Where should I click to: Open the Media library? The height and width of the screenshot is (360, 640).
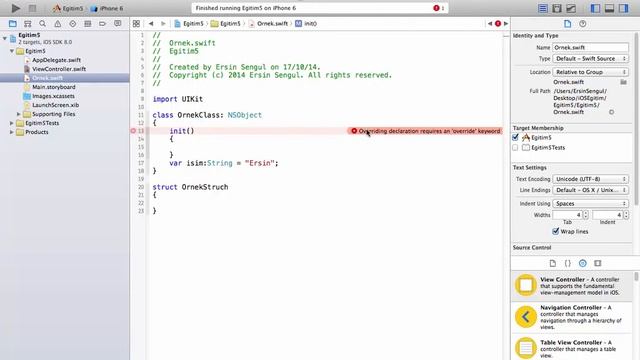598,263
